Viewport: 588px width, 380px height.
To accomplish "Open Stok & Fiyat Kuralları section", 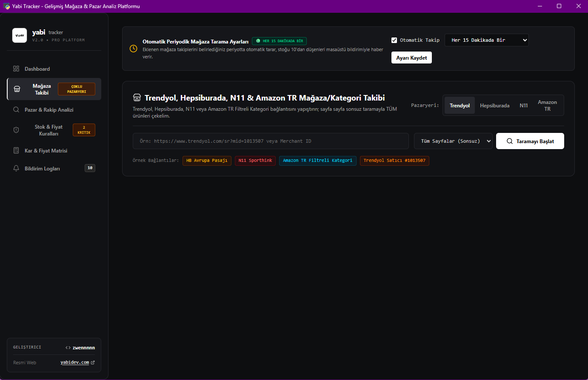I will (54, 130).
